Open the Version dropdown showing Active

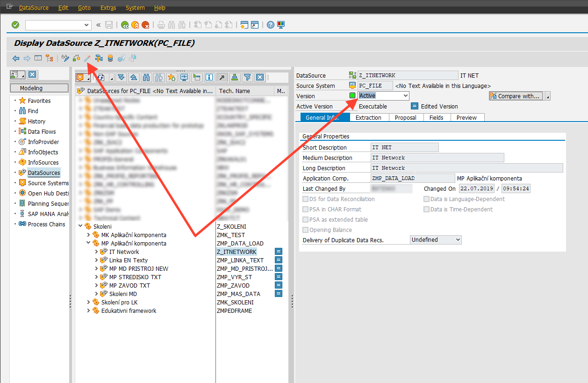pos(405,95)
